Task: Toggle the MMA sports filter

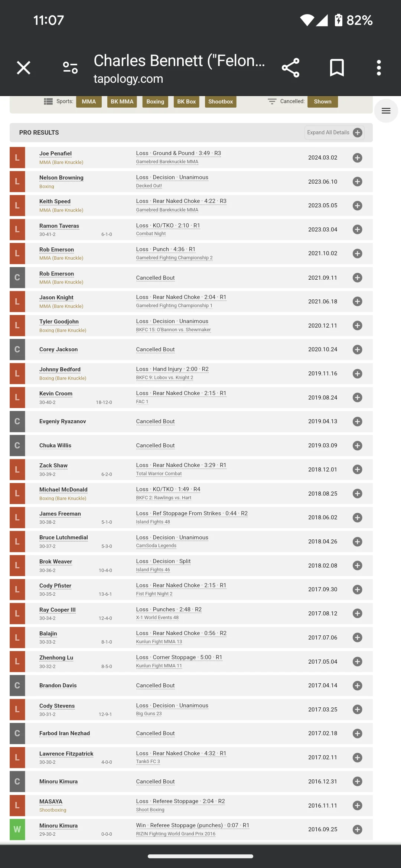Action: (x=89, y=102)
